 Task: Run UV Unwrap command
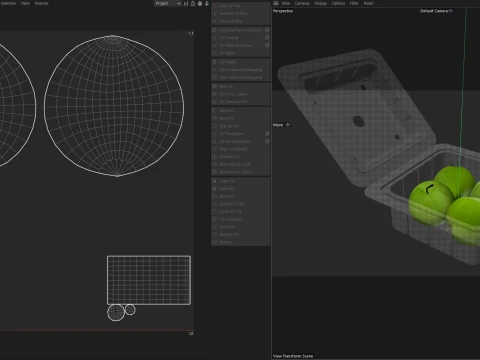click(238, 38)
